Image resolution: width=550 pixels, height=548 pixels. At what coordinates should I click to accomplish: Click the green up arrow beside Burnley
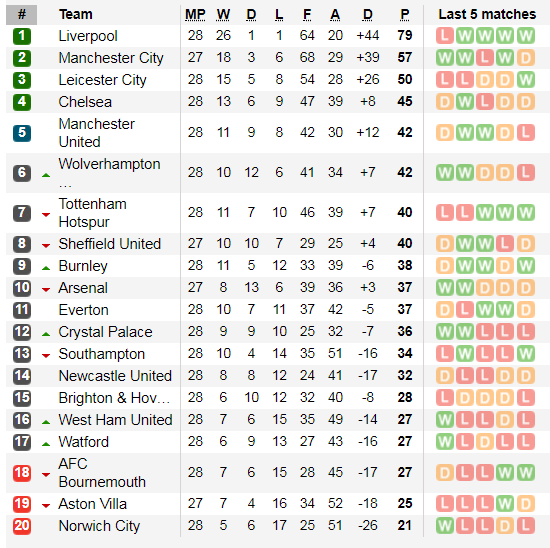click(46, 268)
